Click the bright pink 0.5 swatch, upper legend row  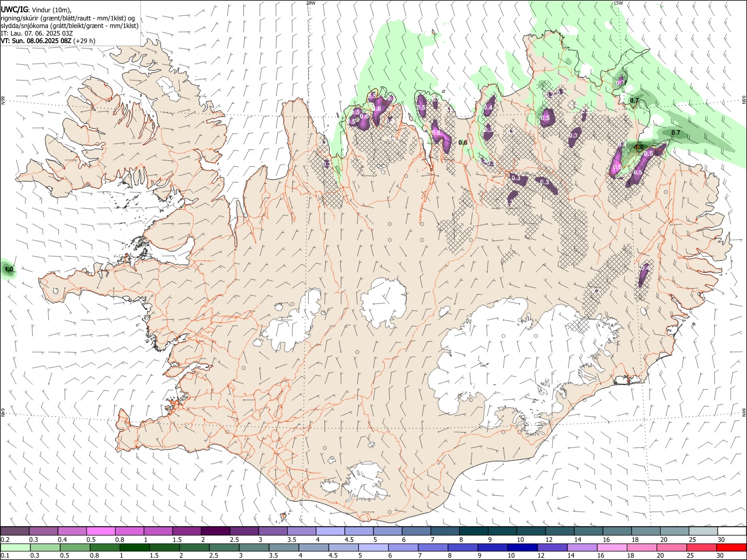100,531
